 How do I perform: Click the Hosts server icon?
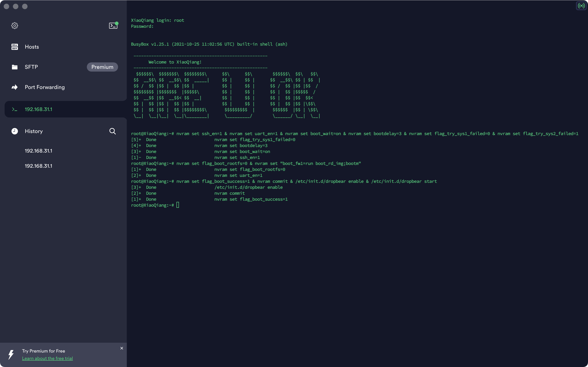coord(14,47)
